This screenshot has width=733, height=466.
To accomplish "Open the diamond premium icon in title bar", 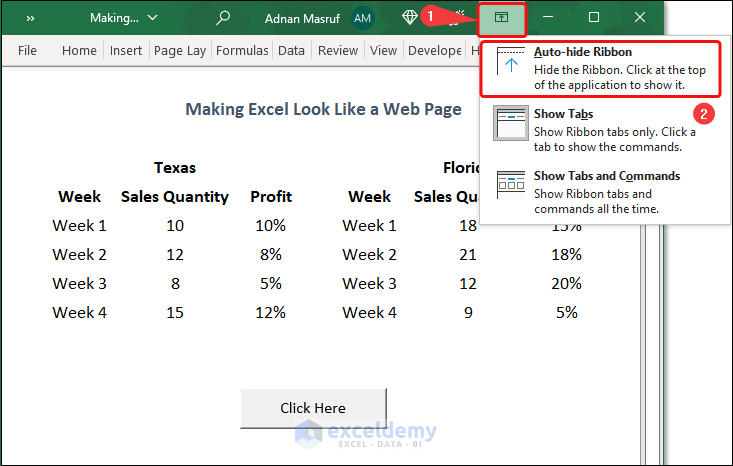I will (410, 18).
